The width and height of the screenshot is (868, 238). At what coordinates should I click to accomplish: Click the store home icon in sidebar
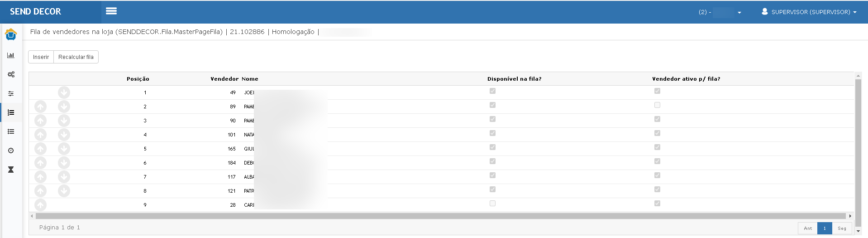[11, 34]
